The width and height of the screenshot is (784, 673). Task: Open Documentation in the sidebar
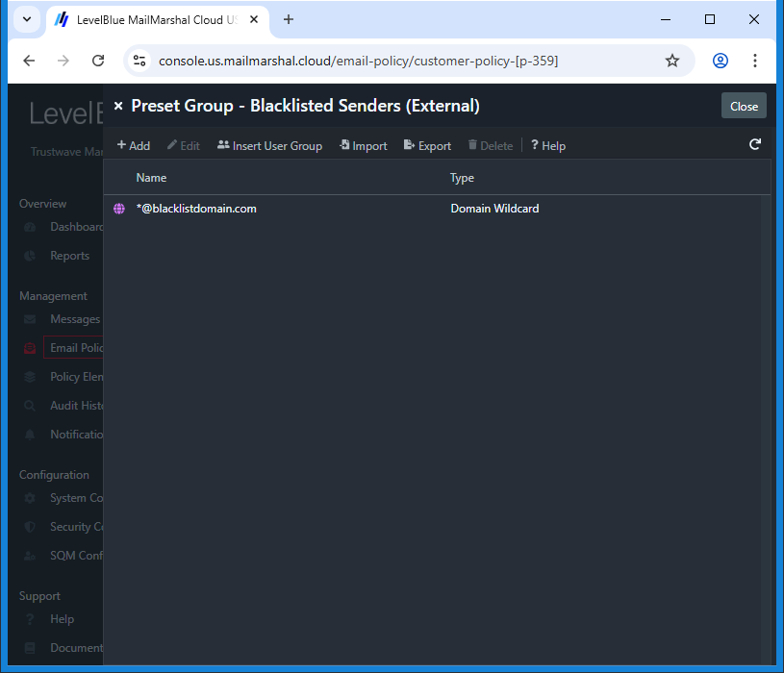(x=77, y=648)
